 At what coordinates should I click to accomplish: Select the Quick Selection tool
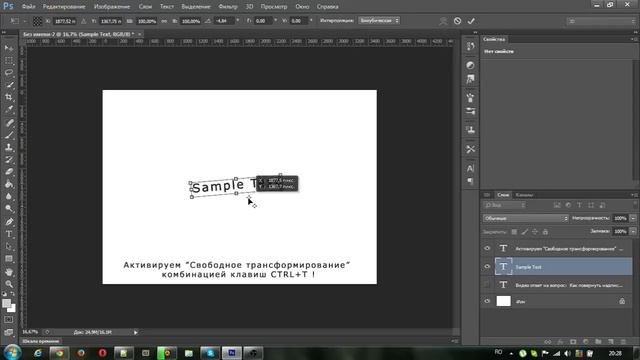point(9,85)
